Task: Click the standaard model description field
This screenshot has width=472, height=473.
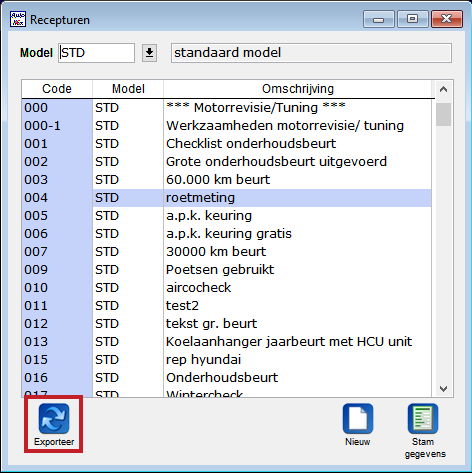Action: coord(311,53)
